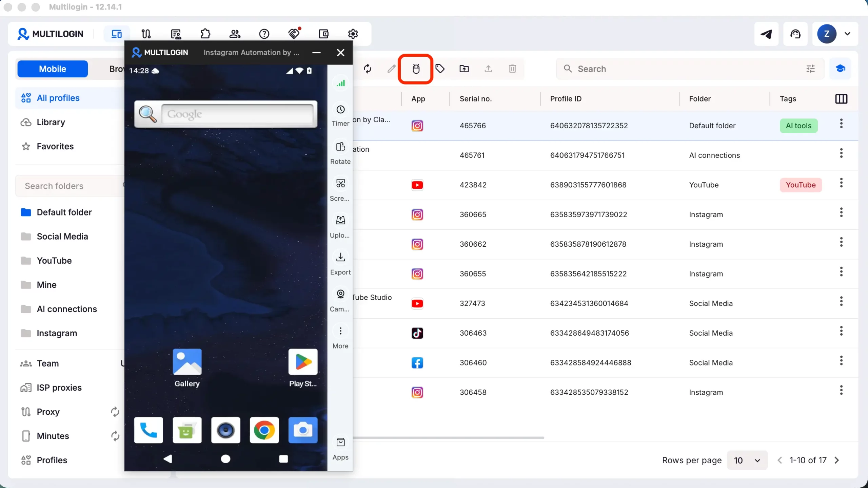Click the trash delete icon in toolbar
This screenshot has width=868, height=488.
tap(512, 69)
